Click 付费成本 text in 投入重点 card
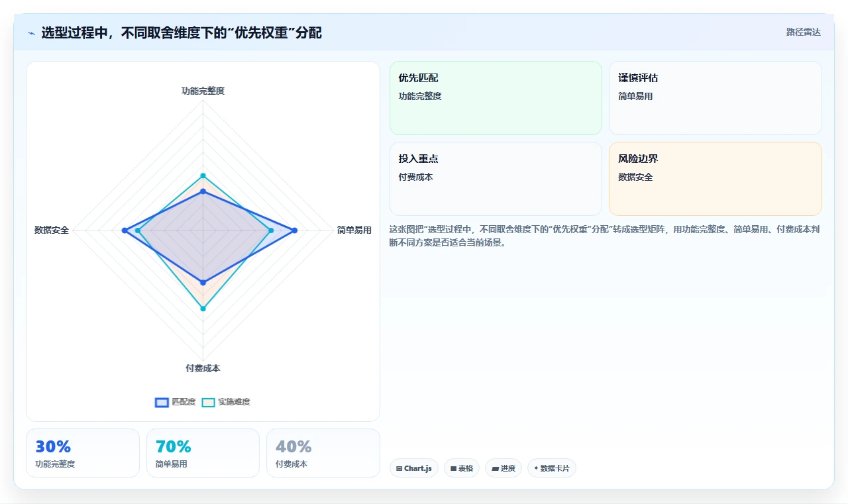Image resolution: width=848 pixels, height=504 pixels. (x=415, y=177)
